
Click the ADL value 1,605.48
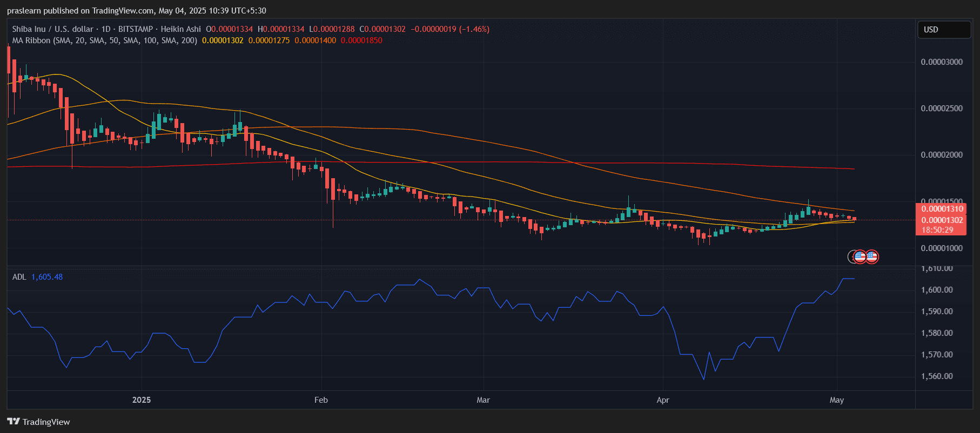[x=47, y=277]
